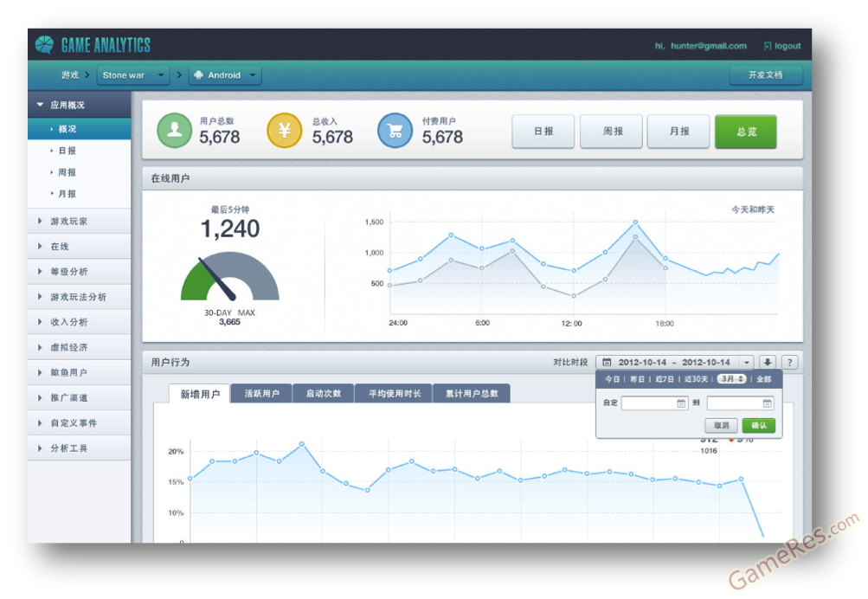Click the 1,240 last-5-minutes value
868x599 pixels.
coord(229,229)
